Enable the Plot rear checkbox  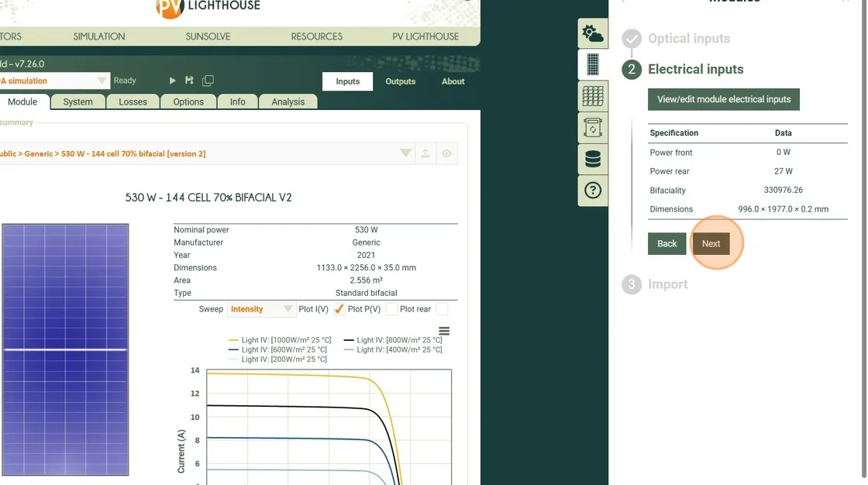point(442,309)
